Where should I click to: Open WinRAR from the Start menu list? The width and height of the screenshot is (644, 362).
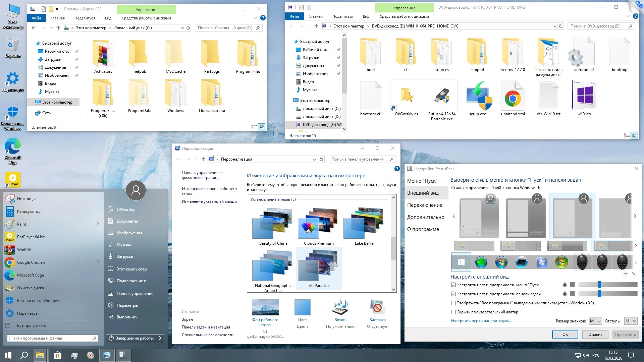click(x=24, y=250)
